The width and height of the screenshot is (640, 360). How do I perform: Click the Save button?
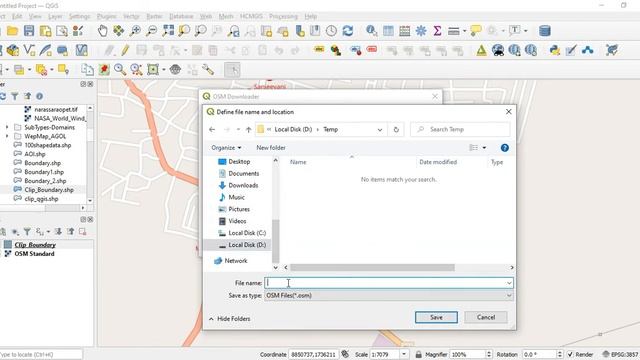tap(436, 317)
